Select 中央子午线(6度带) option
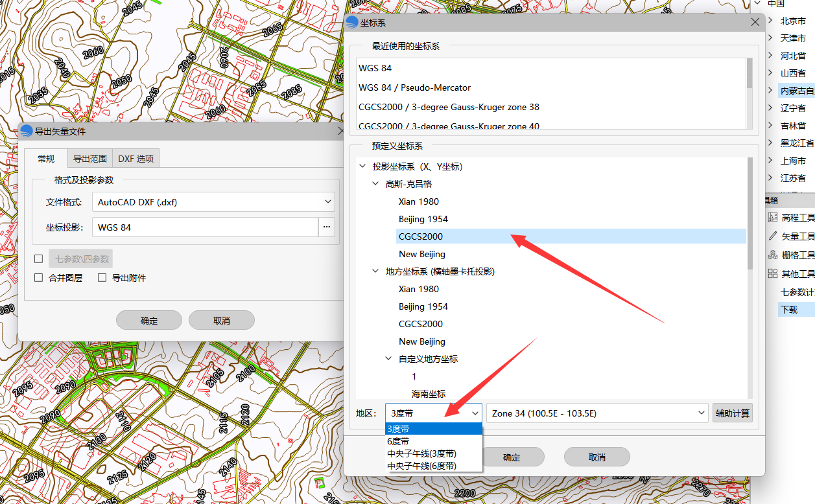Image resolution: width=815 pixels, height=504 pixels. (x=434, y=466)
